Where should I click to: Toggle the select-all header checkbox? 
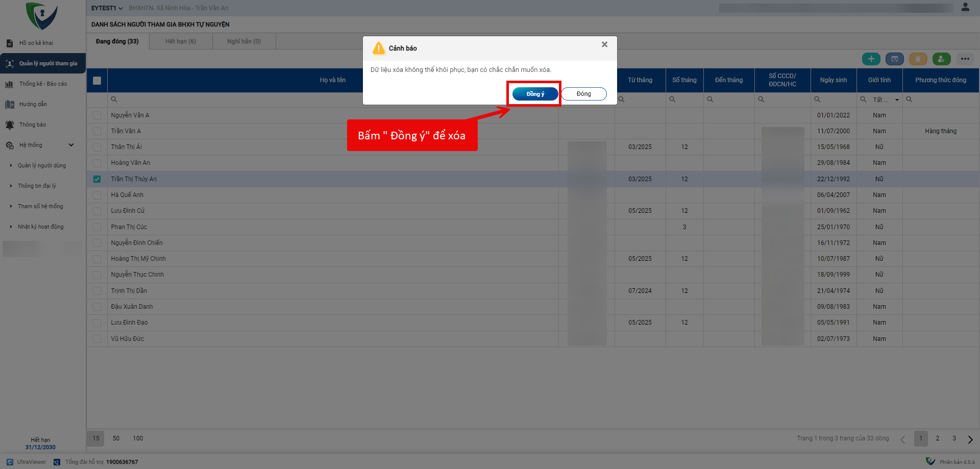click(97, 81)
